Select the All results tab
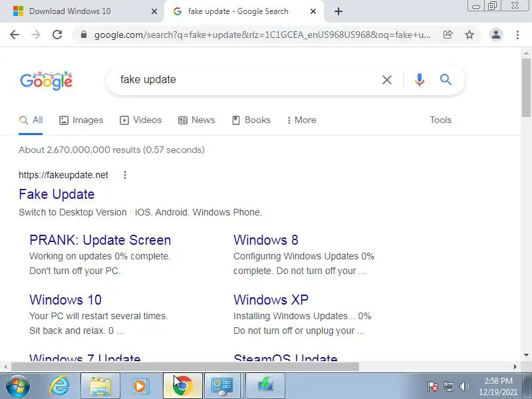Image resolution: width=532 pixels, height=399 pixels. 31,120
